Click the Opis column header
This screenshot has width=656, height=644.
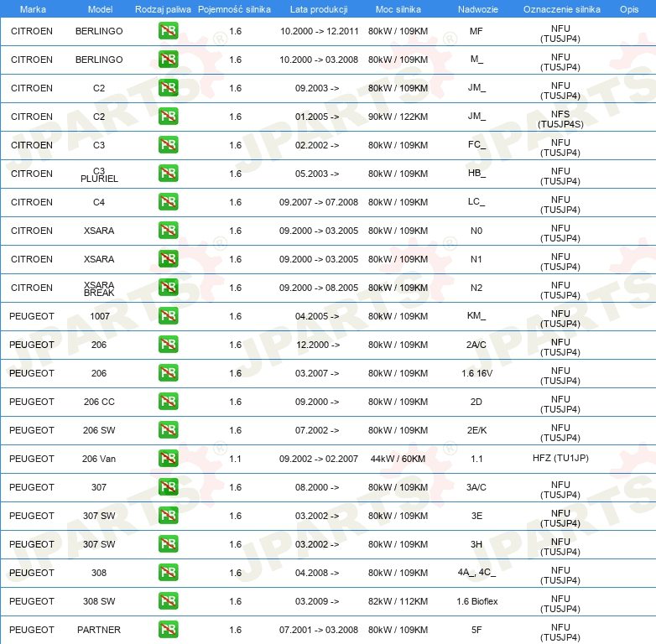point(629,9)
